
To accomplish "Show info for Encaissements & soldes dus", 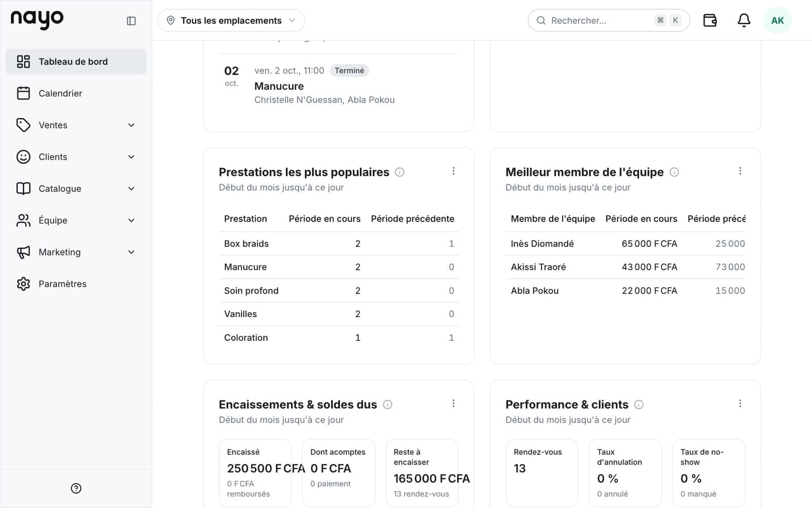I will point(388,404).
